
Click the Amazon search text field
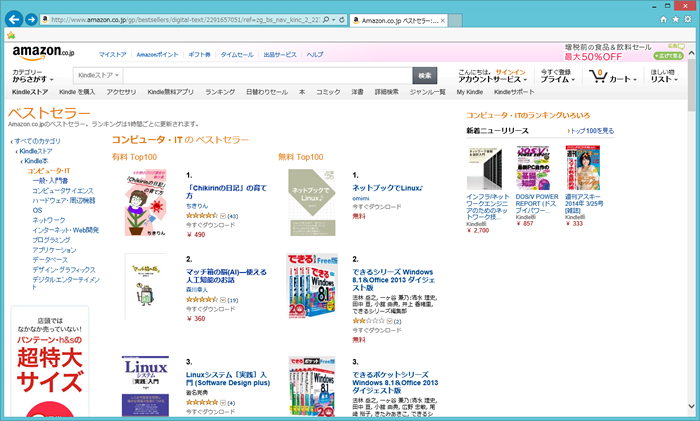coord(267,75)
